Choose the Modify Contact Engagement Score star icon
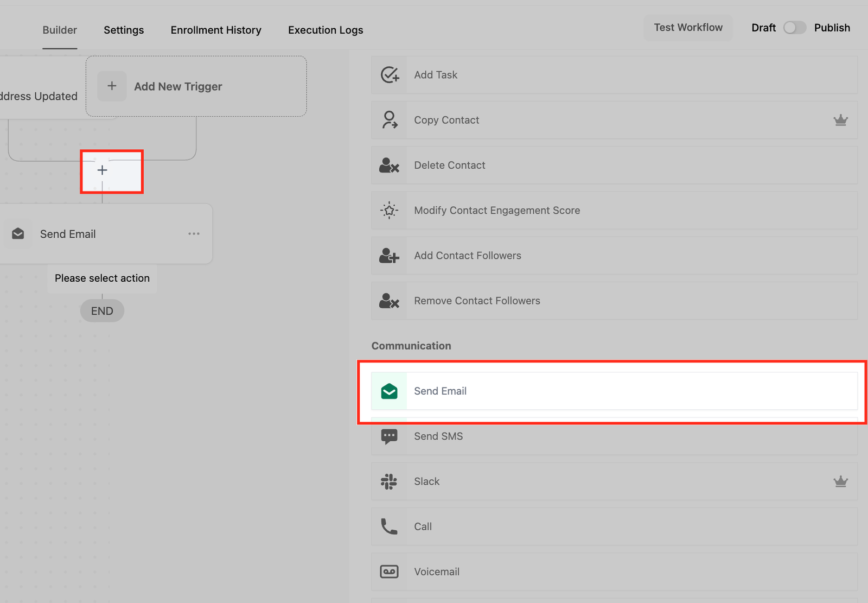This screenshot has height=603, width=868. coord(389,210)
